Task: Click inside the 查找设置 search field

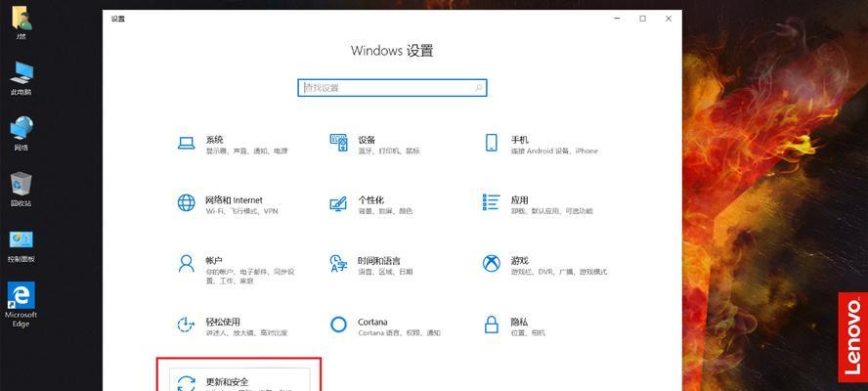Action: [x=392, y=88]
